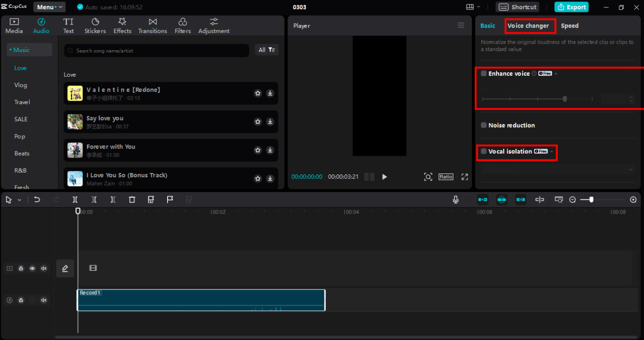This screenshot has width=644, height=340.
Task: Select the R&B music category
Action: point(21,170)
